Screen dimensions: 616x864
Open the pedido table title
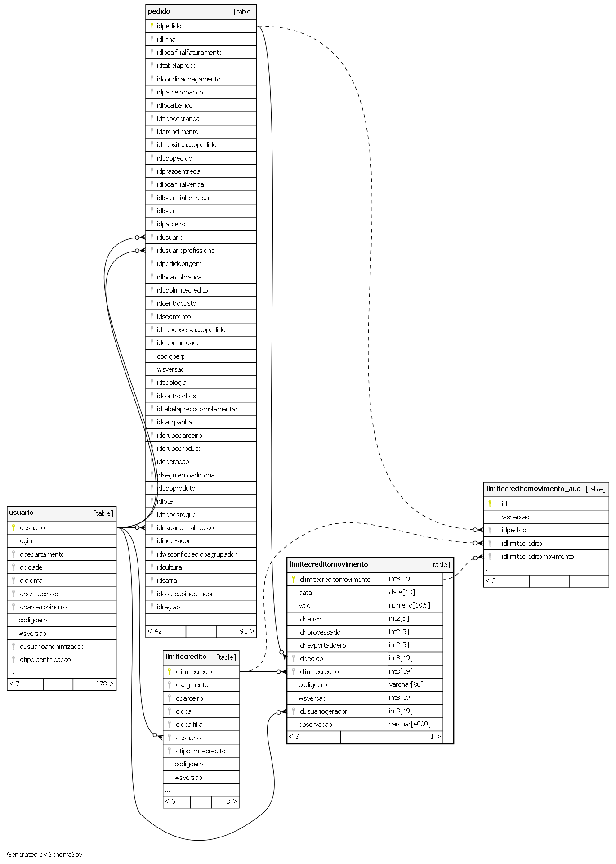(x=159, y=11)
